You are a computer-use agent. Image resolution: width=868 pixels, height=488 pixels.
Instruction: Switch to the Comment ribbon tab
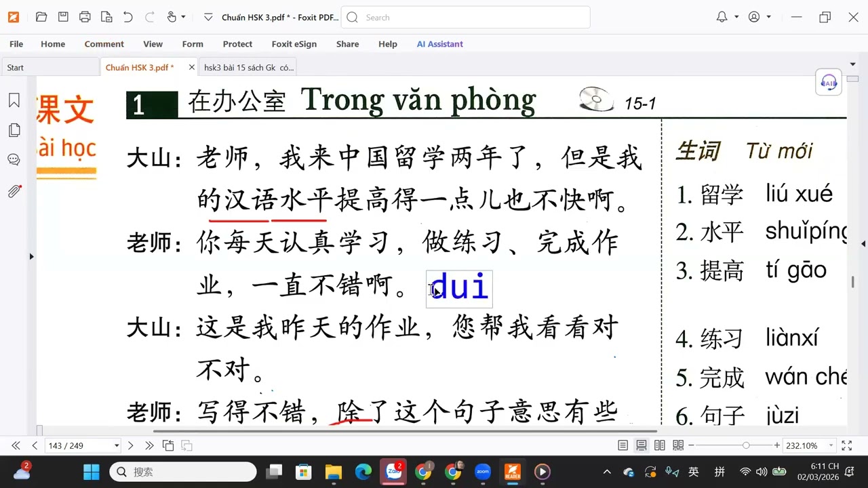[104, 44]
